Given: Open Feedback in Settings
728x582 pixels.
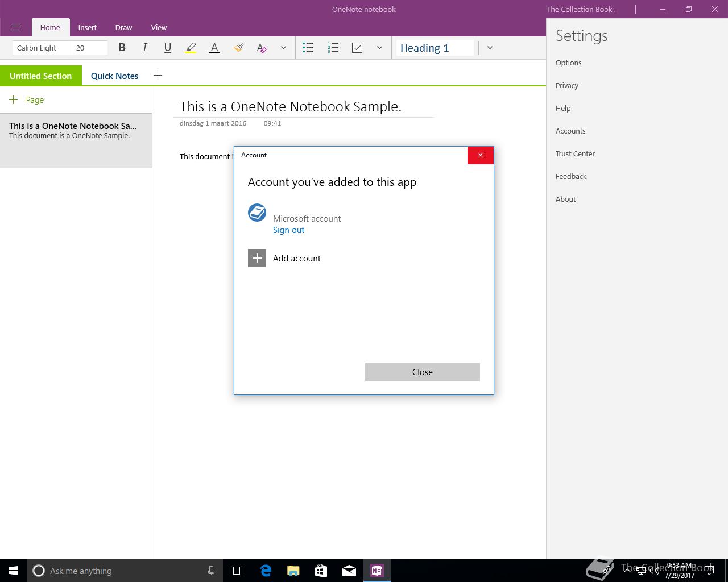Looking at the screenshot, I should [x=571, y=176].
